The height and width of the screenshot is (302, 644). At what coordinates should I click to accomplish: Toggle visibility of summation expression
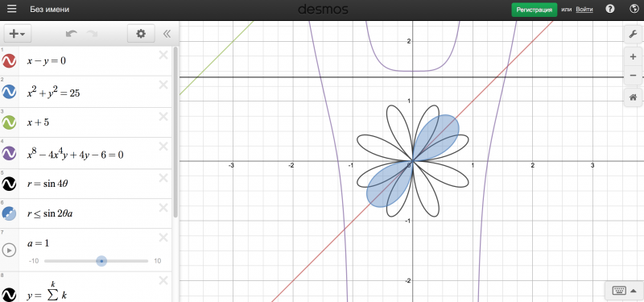[x=9, y=294]
